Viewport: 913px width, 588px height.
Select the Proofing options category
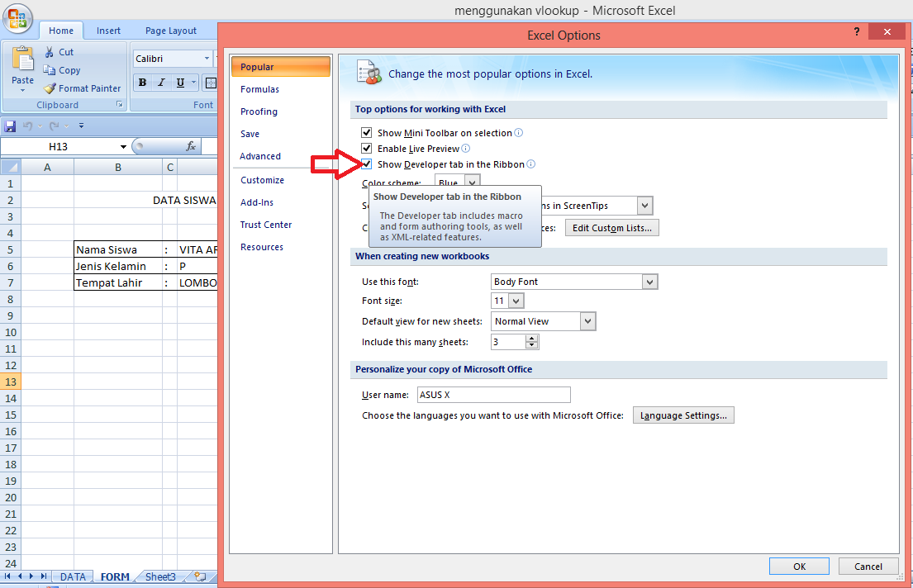click(x=281, y=111)
